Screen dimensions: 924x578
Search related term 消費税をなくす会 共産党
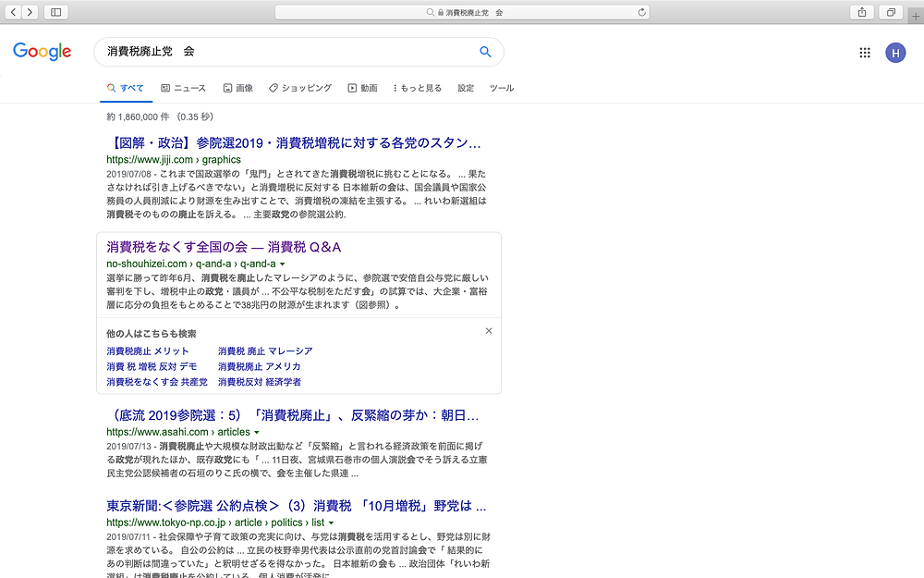point(157,382)
